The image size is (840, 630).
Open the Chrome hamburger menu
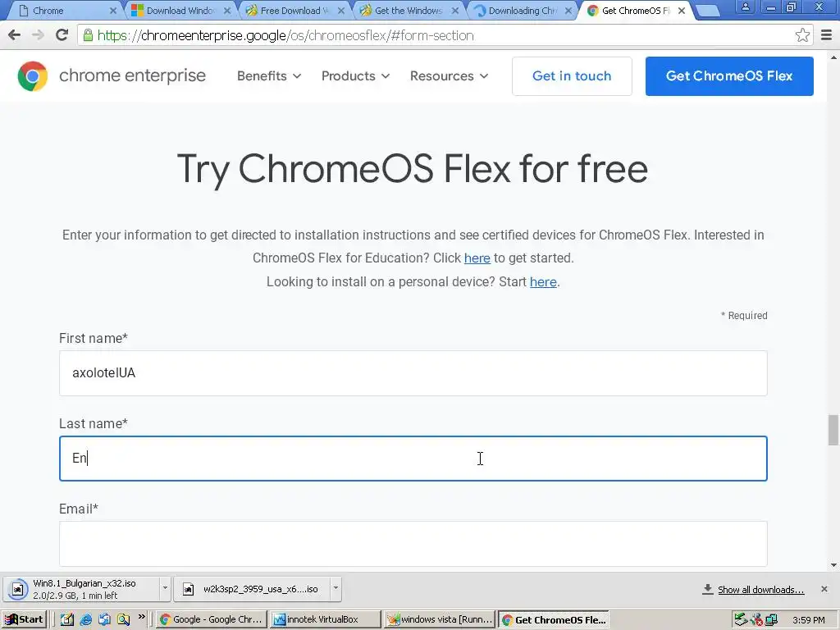point(827,35)
